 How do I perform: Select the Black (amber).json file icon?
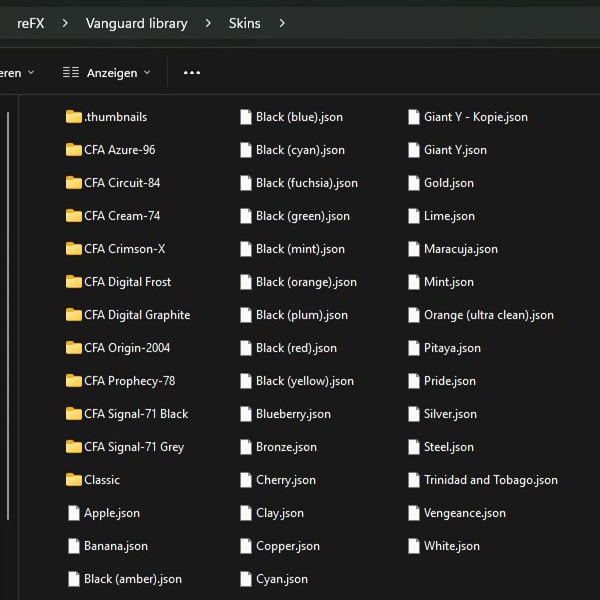pos(73,579)
